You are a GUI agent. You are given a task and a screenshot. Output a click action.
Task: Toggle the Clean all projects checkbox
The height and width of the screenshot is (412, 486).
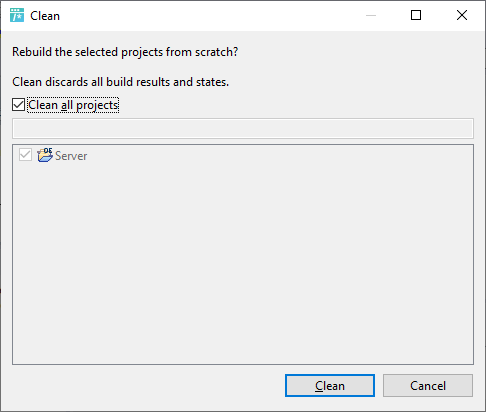(19, 105)
